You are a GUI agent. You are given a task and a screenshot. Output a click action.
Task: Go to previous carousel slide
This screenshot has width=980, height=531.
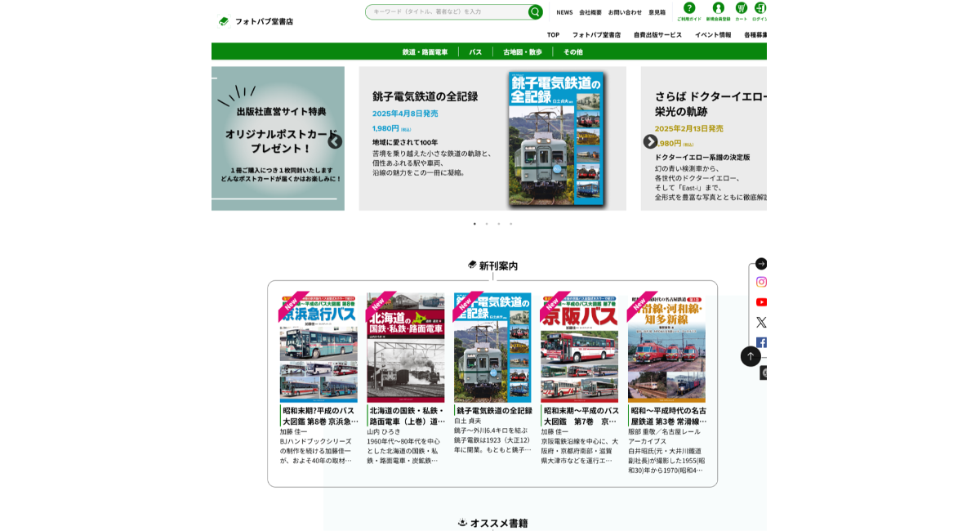tap(335, 141)
